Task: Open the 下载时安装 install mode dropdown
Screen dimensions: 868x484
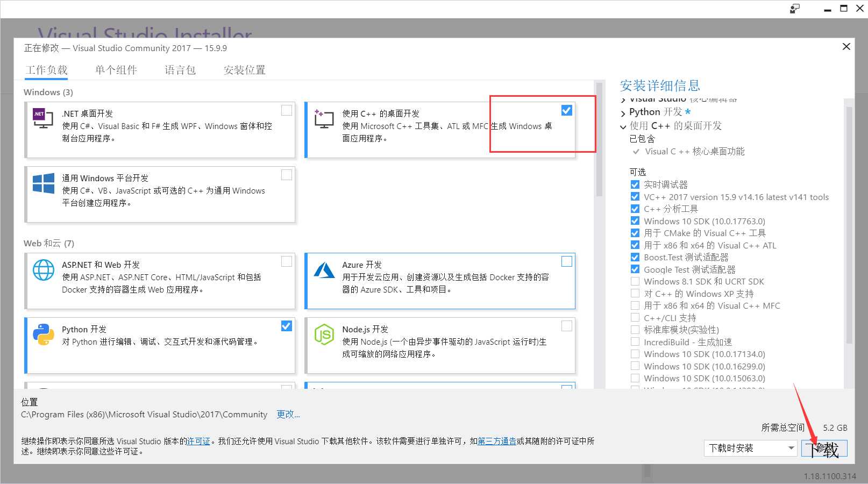Action: [x=750, y=448]
